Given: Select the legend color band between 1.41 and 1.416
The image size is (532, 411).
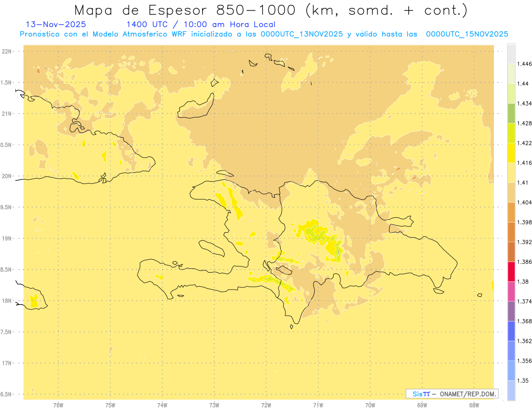Looking at the screenshot, I should pyautogui.click(x=511, y=173).
